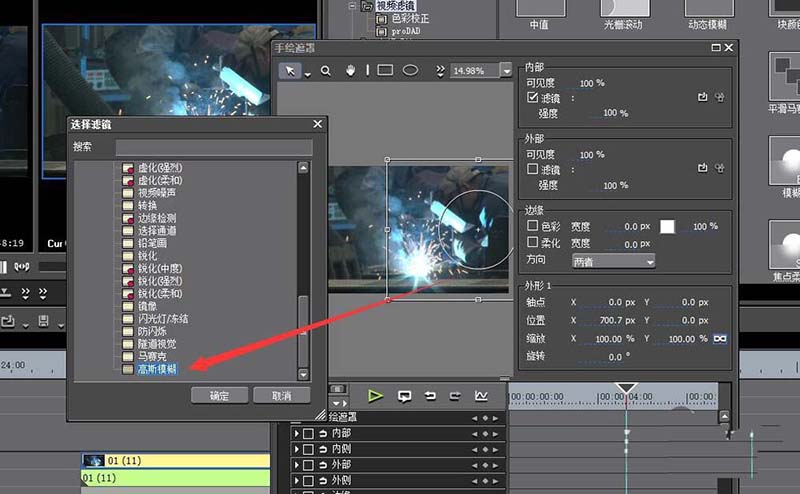Toggle the scale X/Y link icon
The image size is (800, 494).
click(x=718, y=339)
